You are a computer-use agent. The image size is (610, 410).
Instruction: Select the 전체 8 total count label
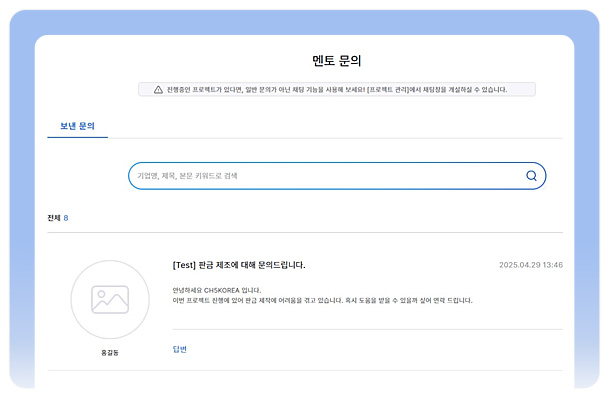58,217
